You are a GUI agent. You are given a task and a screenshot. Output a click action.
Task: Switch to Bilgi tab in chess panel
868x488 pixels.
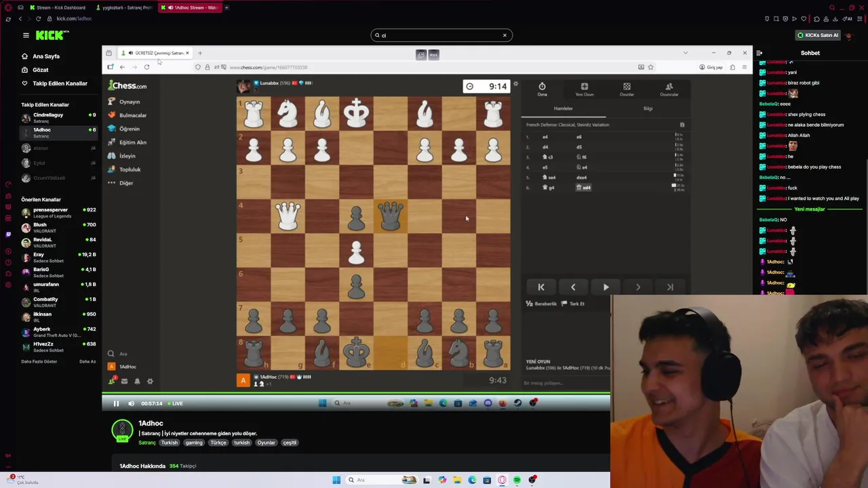coord(648,108)
